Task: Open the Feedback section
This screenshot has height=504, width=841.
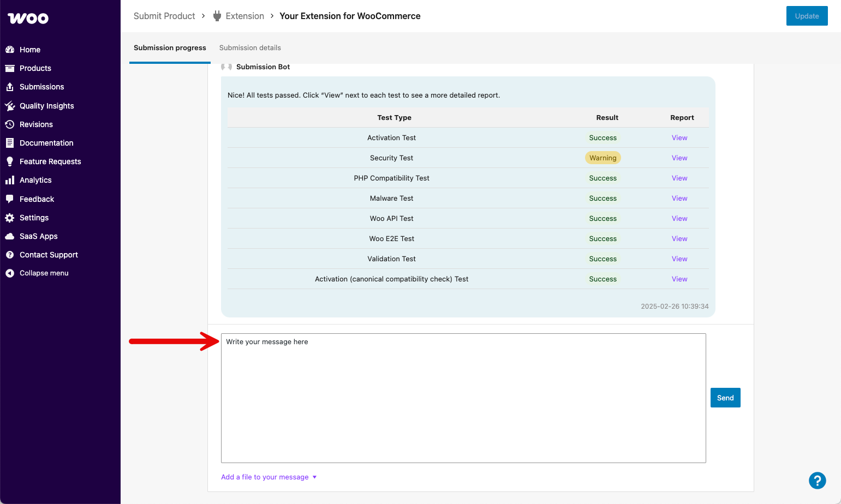Action: (37, 199)
